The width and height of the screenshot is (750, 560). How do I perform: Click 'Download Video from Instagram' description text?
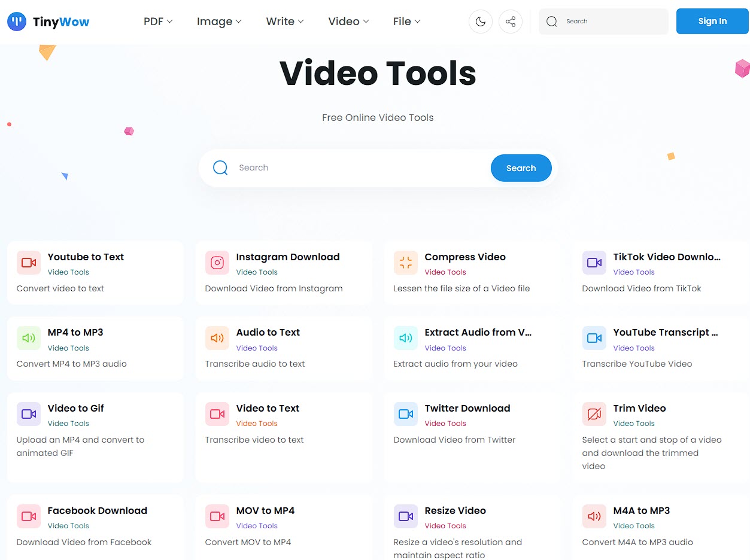pyautogui.click(x=274, y=288)
